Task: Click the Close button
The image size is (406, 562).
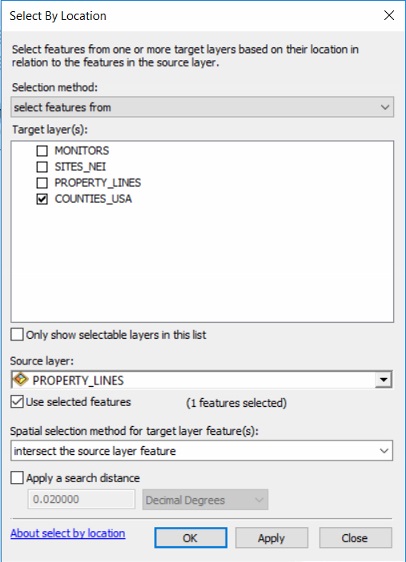Action: click(x=355, y=538)
